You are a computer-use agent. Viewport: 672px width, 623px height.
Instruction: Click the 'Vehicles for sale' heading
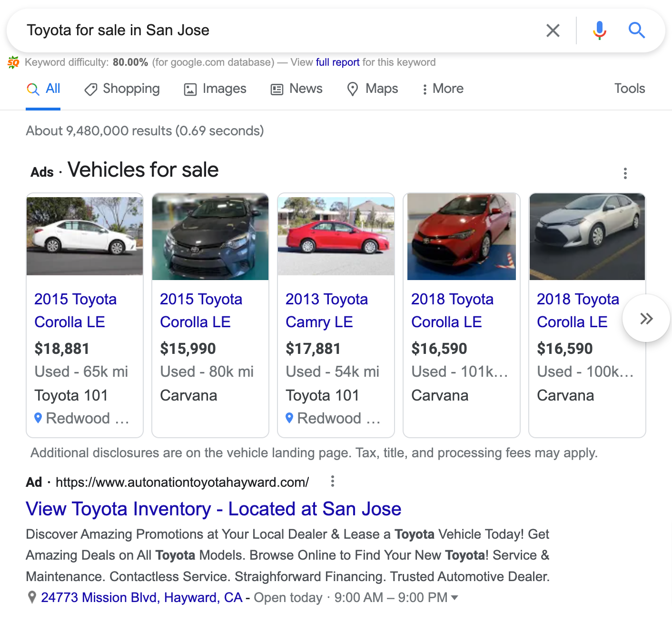click(143, 170)
